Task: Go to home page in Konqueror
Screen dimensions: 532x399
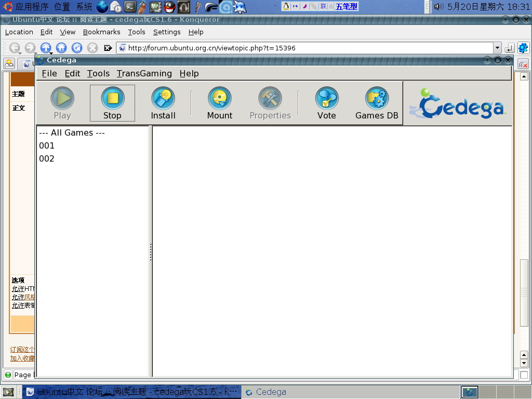Action: (61, 48)
